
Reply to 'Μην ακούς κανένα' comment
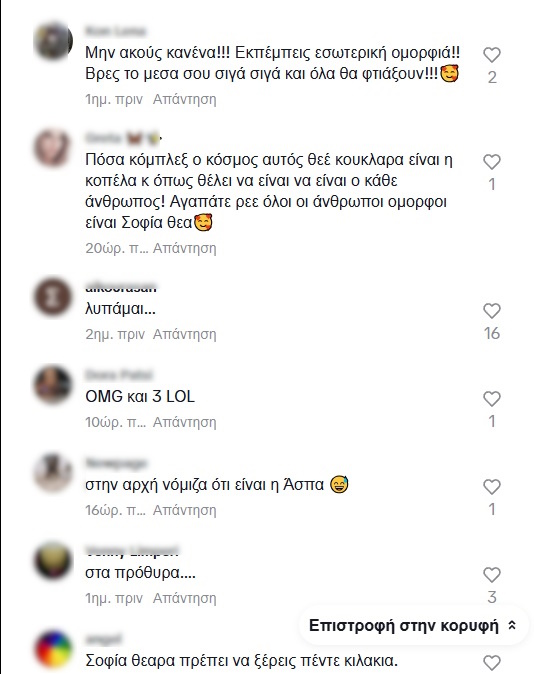pos(184,99)
